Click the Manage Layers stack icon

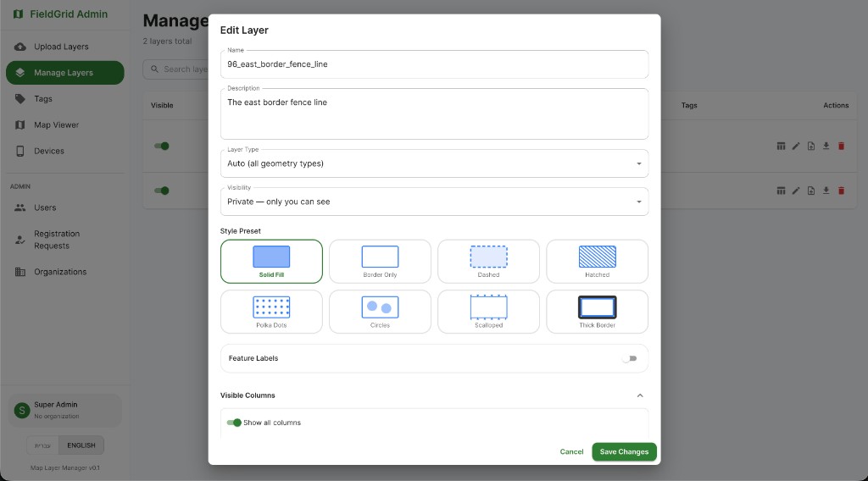[20, 73]
